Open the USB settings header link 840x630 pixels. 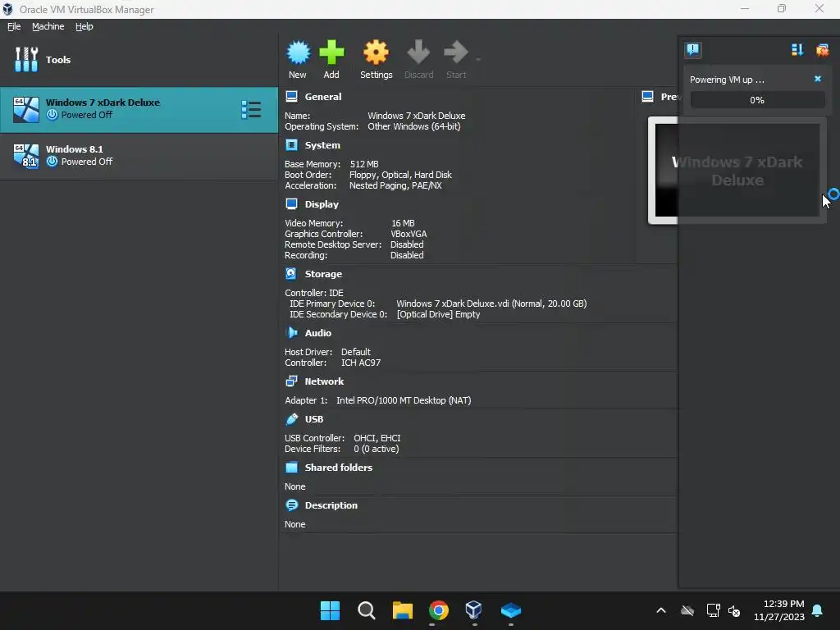pos(314,419)
